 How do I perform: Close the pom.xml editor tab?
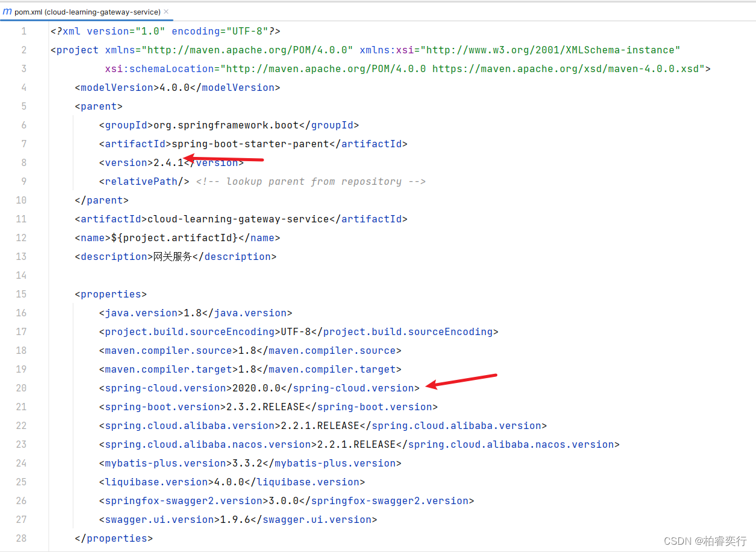click(x=166, y=12)
